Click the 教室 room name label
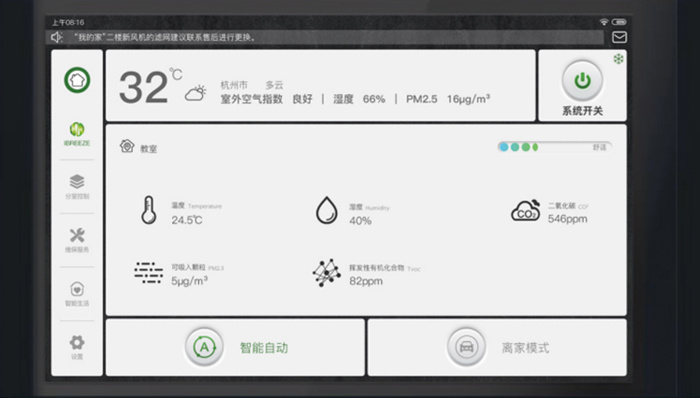Viewport: 700px width, 398px height. 149,149
